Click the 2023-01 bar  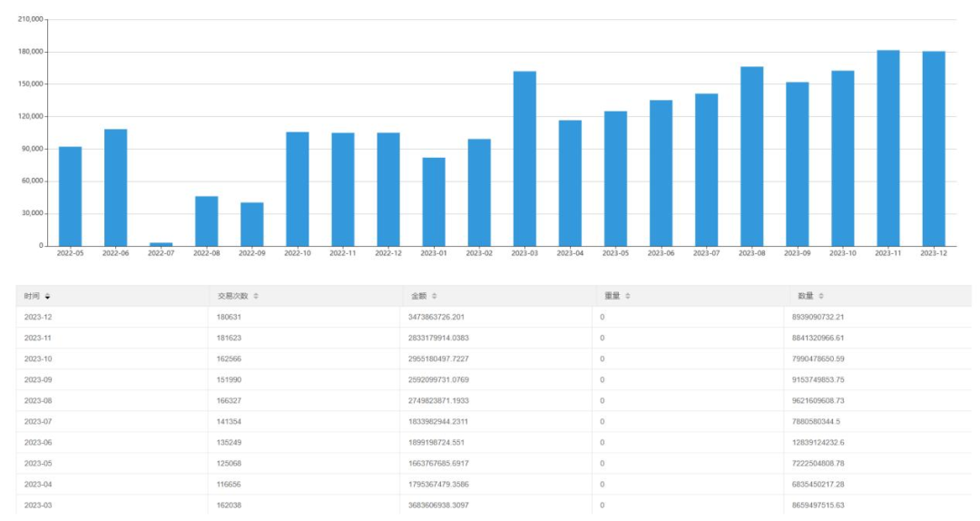click(434, 202)
